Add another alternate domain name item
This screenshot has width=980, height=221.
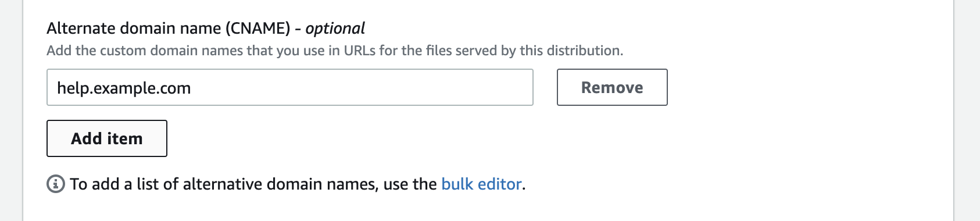pyautogui.click(x=107, y=138)
